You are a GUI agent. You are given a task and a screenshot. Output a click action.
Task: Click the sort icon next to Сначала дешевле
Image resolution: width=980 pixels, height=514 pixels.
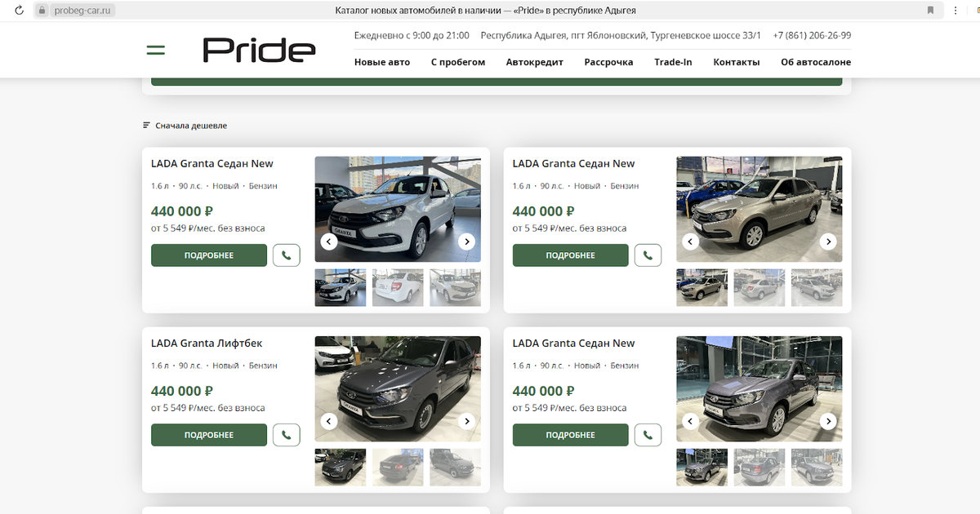146,126
